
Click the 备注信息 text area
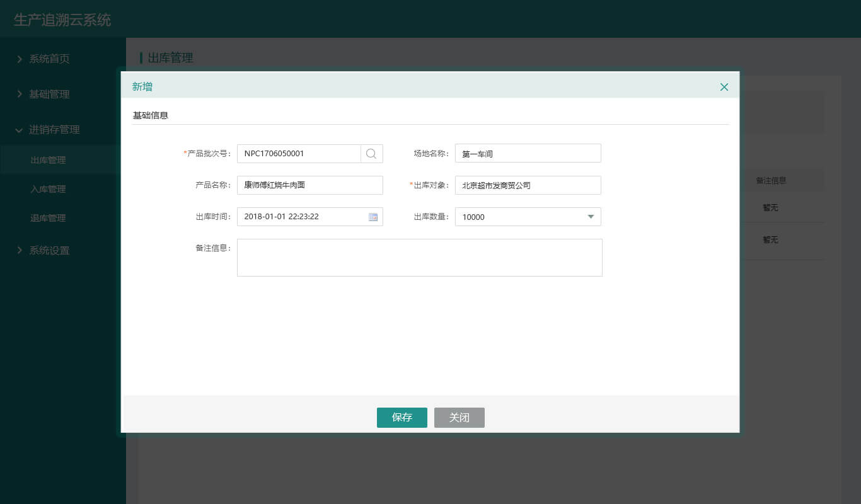point(419,258)
